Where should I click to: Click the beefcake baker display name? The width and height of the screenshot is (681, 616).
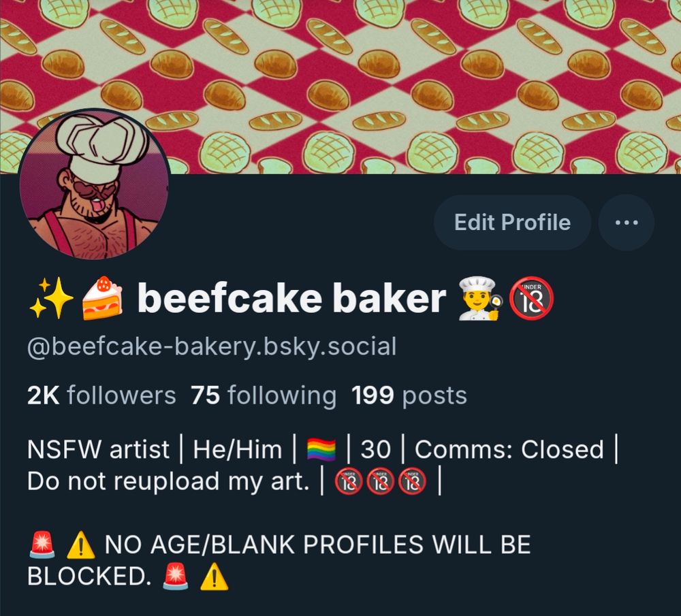point(291,298)
